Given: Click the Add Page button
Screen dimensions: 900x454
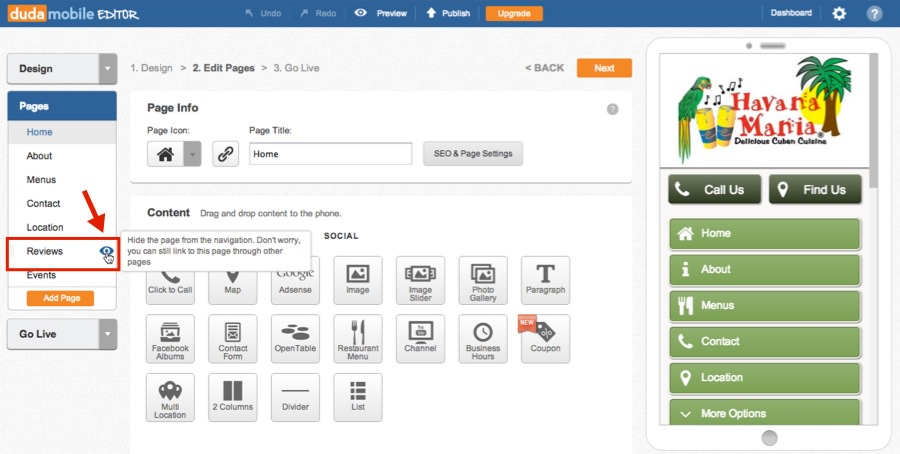Looking at the screenshot, I should pyautogui.click(x=60, y=298).
